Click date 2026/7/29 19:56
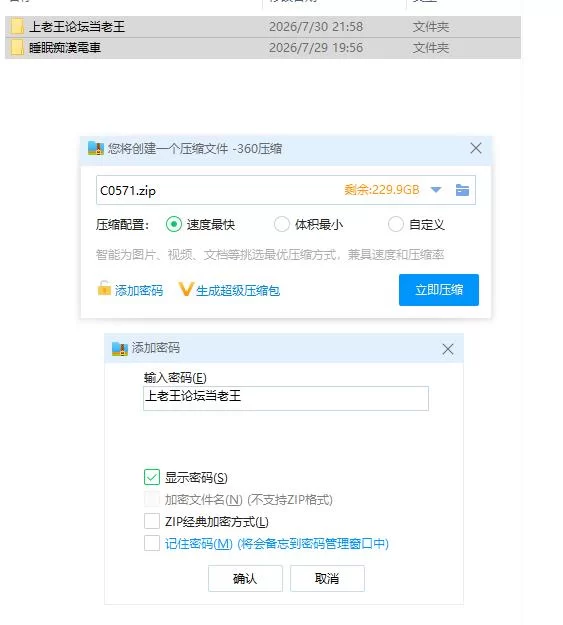The image size is (563, 625). [x=316, y=48]
